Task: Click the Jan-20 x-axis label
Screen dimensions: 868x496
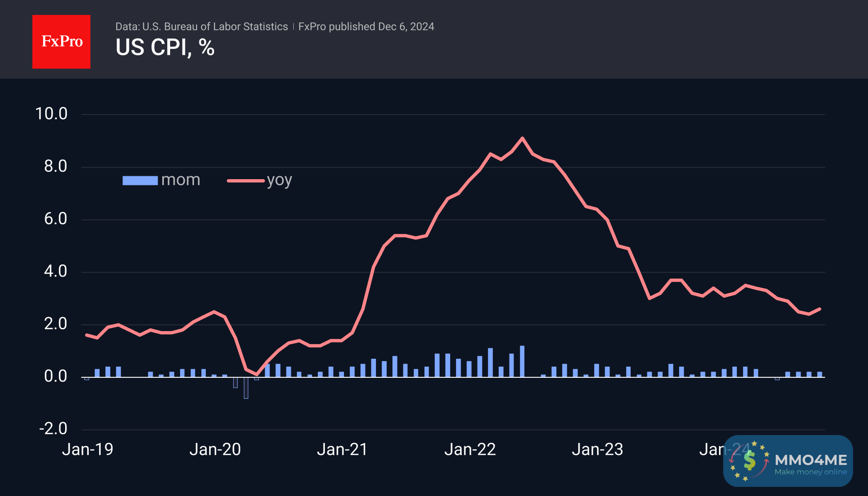Action: point(215,450)
